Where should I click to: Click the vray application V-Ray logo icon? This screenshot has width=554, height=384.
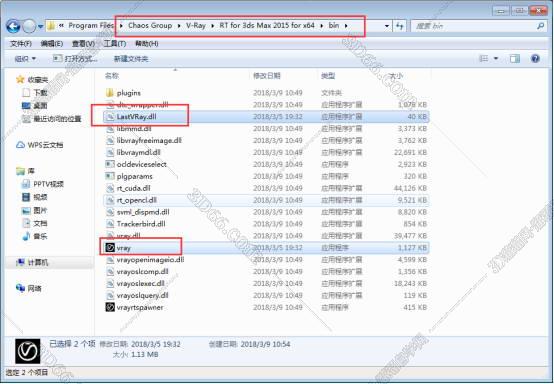110,248
